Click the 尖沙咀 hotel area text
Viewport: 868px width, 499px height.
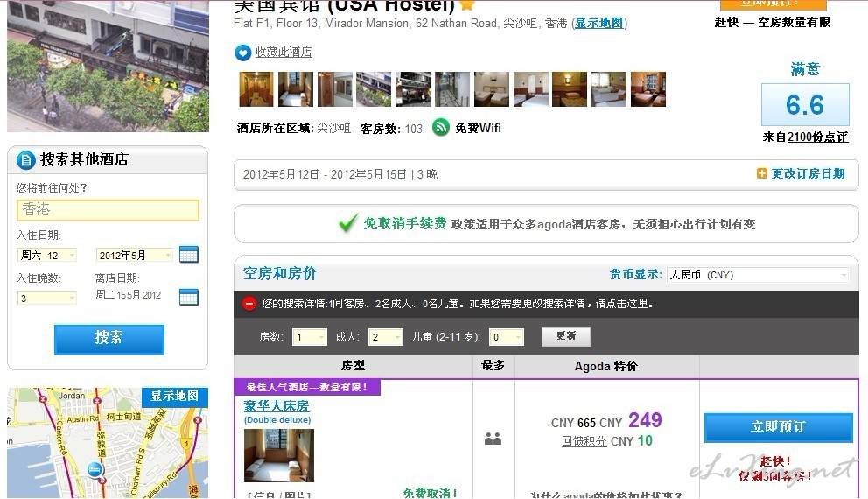333,129
